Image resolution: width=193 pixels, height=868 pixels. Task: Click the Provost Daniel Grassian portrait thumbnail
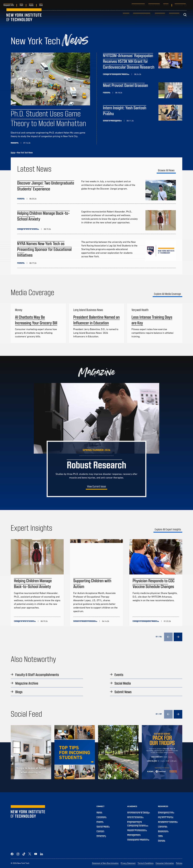pos(170,90)
